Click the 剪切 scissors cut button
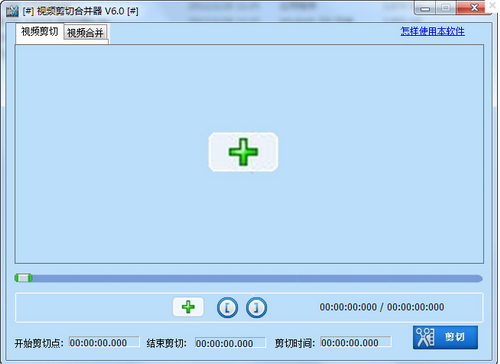This screenshot has width=500, height=364. [x=445, y=337]
